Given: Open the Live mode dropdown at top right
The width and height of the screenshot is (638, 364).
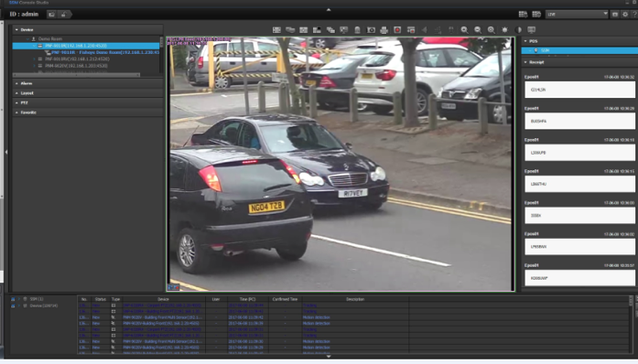Looking at the screenshot, I should (577, 15).
